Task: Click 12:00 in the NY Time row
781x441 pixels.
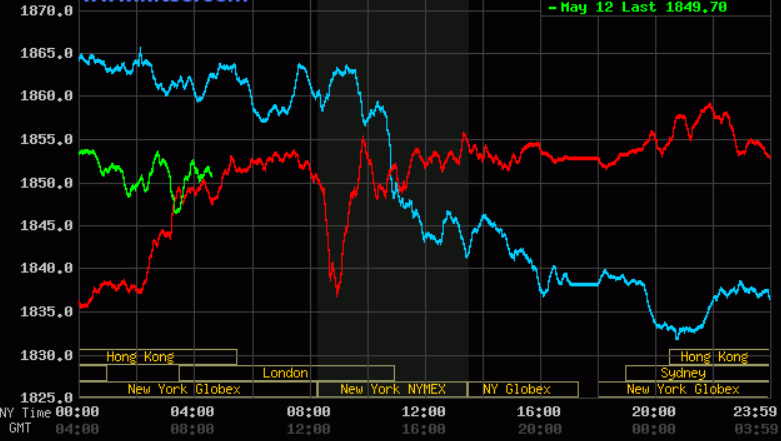Action: [423, 413]
